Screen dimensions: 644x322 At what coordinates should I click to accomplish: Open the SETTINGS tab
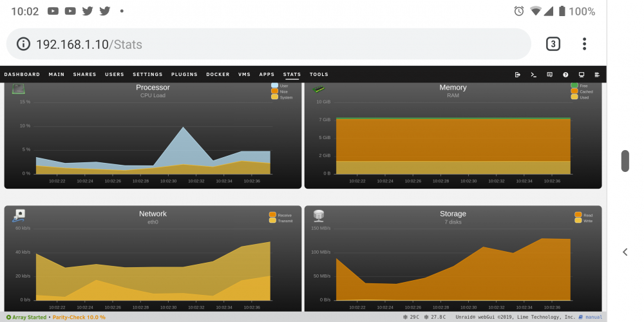pos(148,75)
